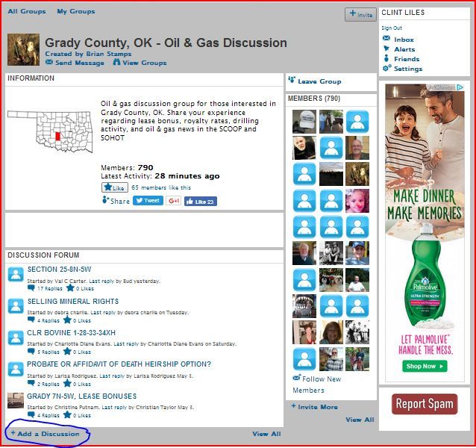This screenshot has height=448, width=476.
Task: Click avatar beside CLR BOVINE thread
Action: click(x=16, y=337)
